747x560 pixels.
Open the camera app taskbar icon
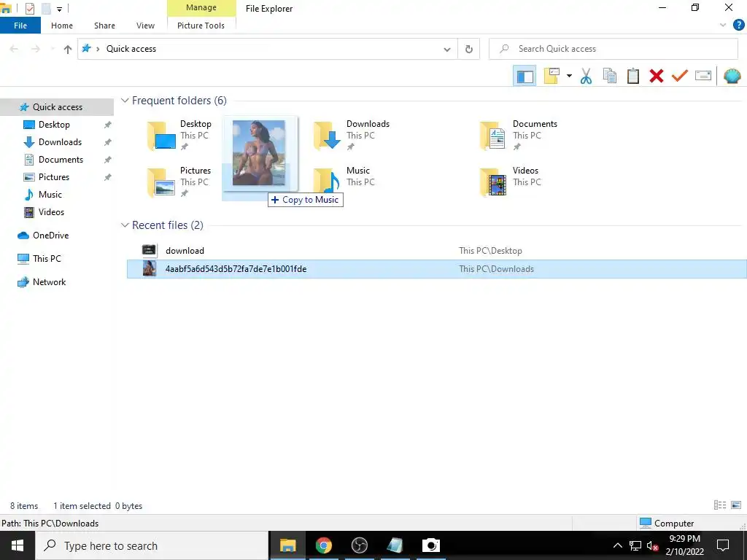click(430, 545)
